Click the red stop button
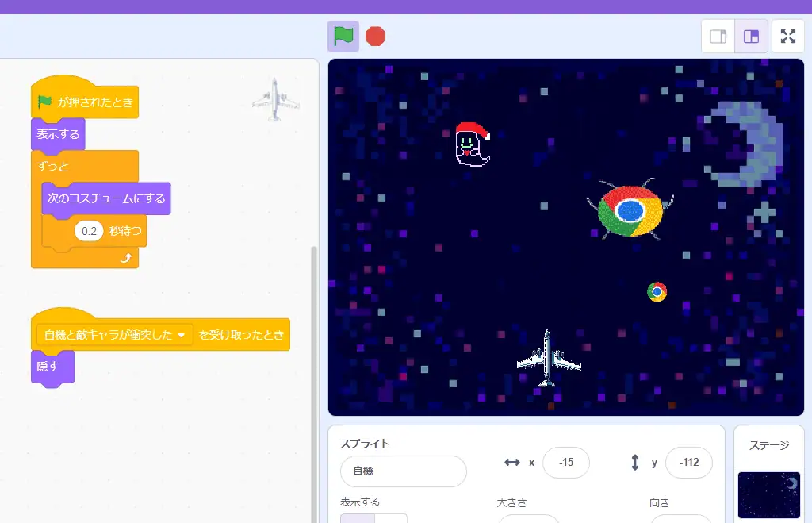Image resolution: width=812 pixels, height=523 pixels. click(x=375, y=37)
